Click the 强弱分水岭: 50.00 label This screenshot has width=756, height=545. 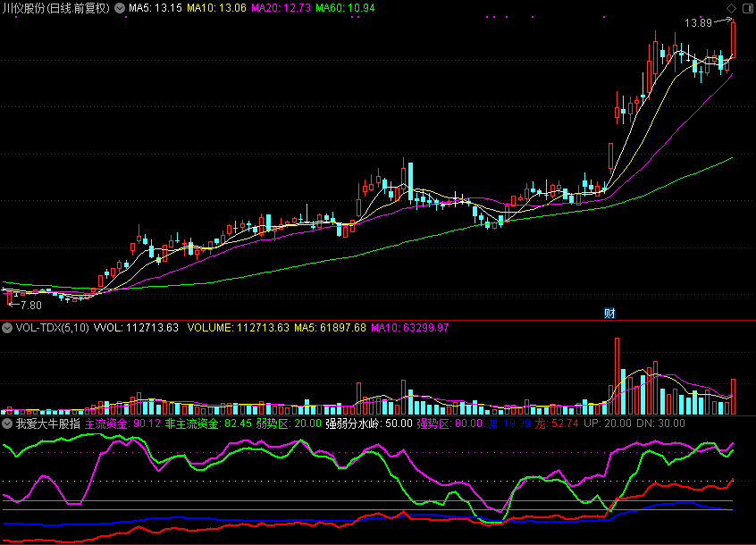(369, 424)
